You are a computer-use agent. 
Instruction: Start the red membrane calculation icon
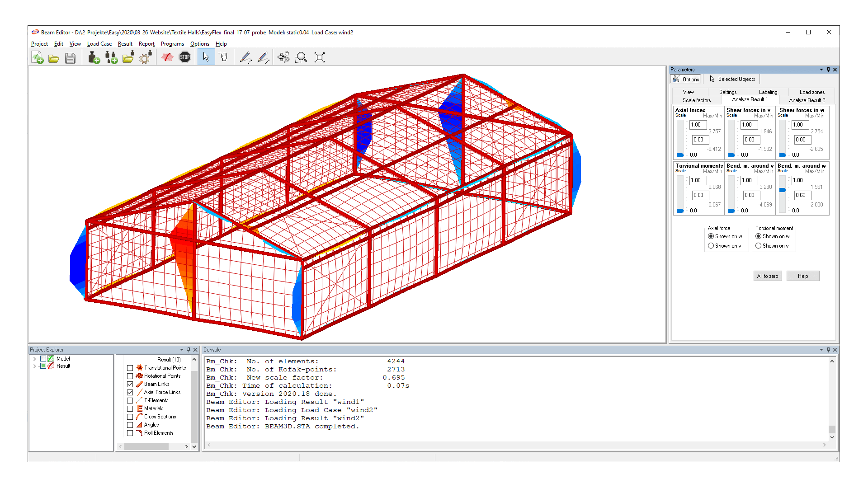pos(167,57)
